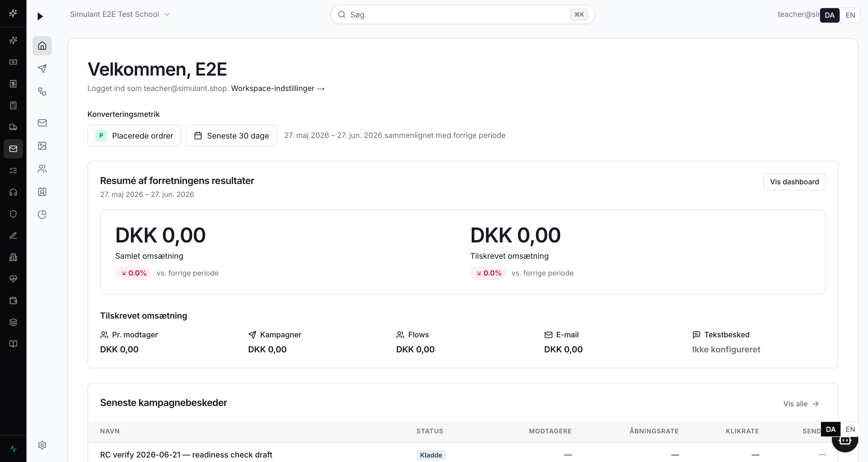This screenshot has width=868, height=462.
Task: Open Vis alle campaign messages link
Action: 800,404
